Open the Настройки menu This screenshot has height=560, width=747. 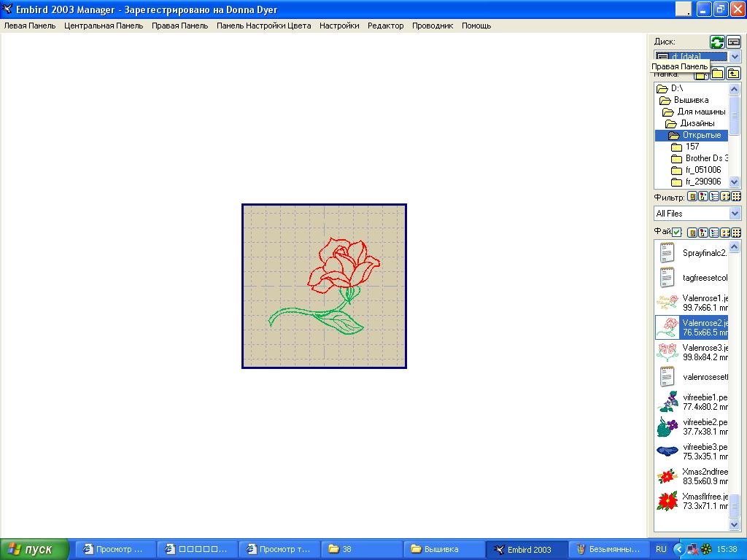(339, 26)
